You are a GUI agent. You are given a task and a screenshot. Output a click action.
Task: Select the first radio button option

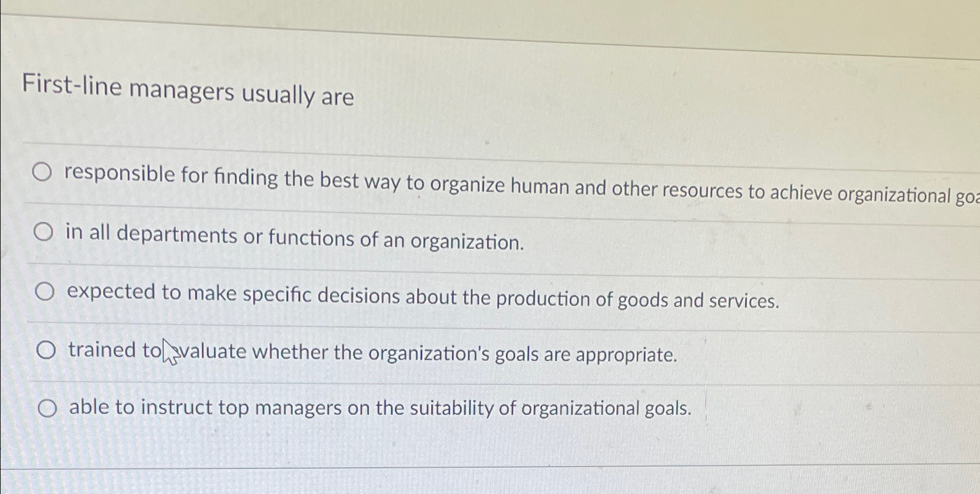43,172
